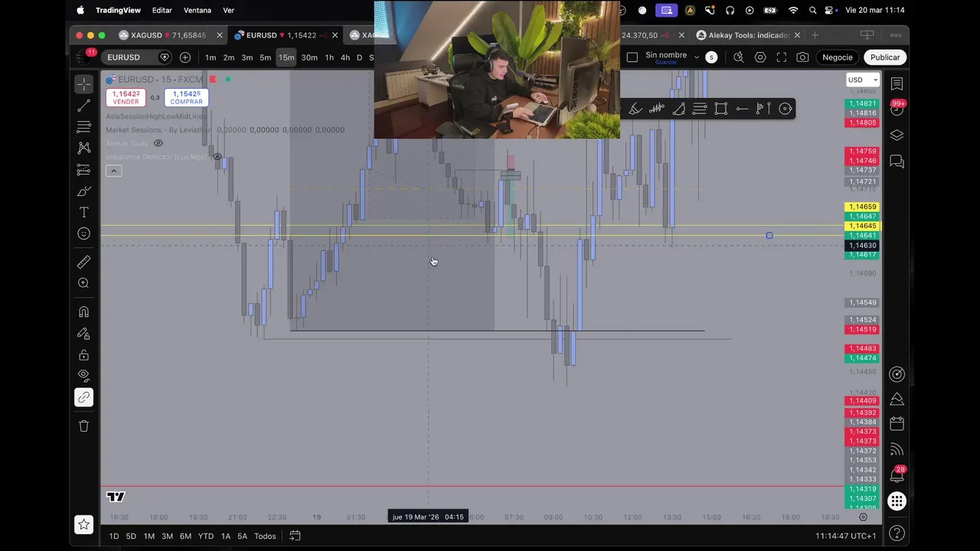Open the Alekay Tools indicator tab
980x551 pixels.
pyautogui.click(x=747, y=35)
